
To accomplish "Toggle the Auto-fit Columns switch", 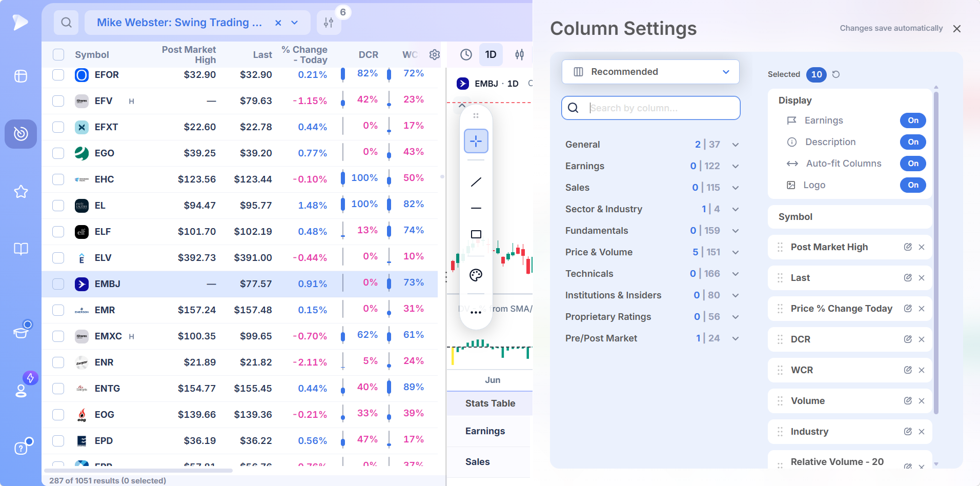I will click(913, 164).
